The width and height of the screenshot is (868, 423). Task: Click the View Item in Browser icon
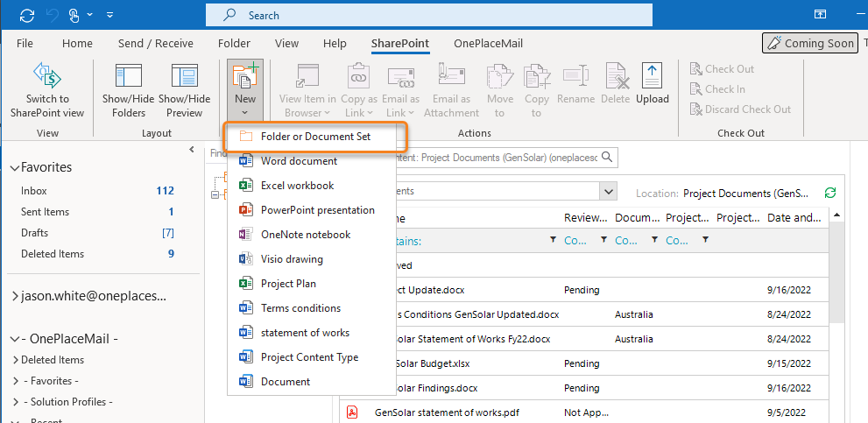point(307,76)
